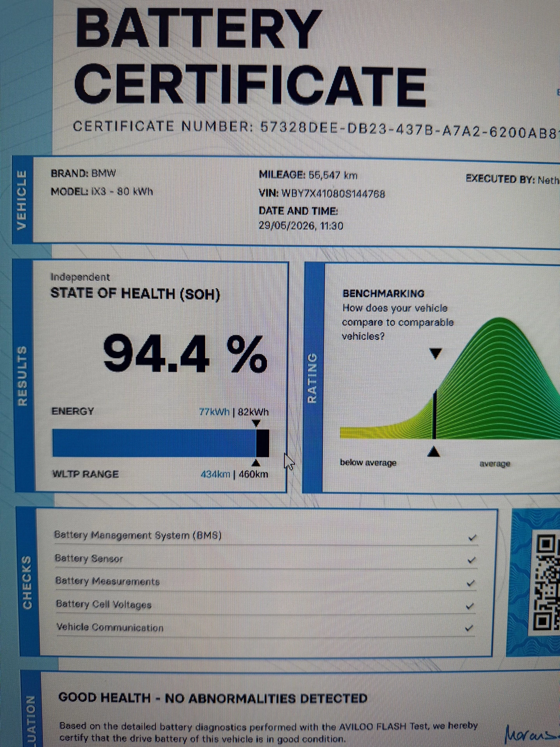
Task: Click the black triangle marker above the energy bar
Action: click(x=256, y=423)
